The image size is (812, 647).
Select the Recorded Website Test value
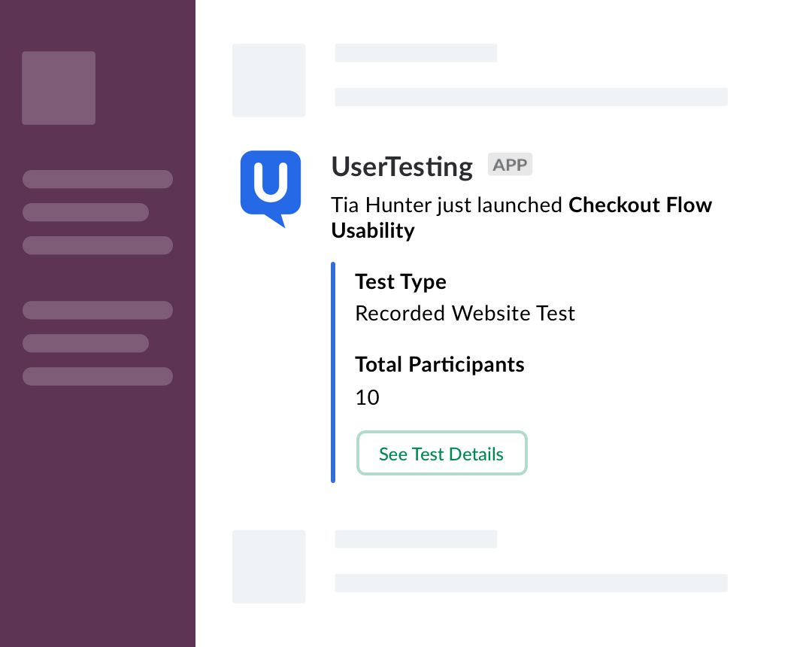tap(465, 314)
